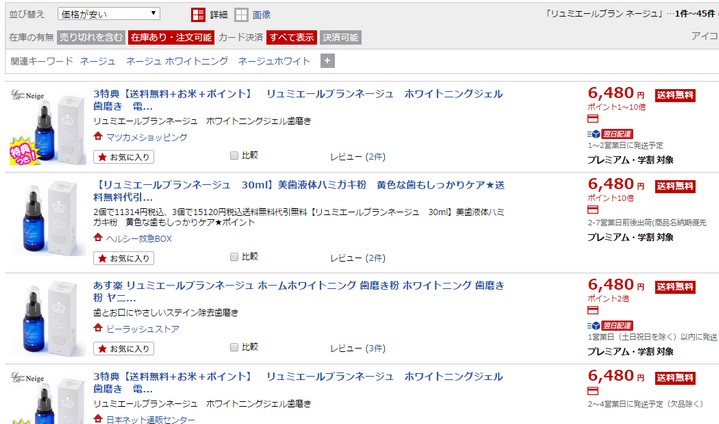The height and width of the screenshot is (424, 719).
Task: Open the 30ml 美歯液体ハミガキ粉 product title
Action: coord(299,191)
